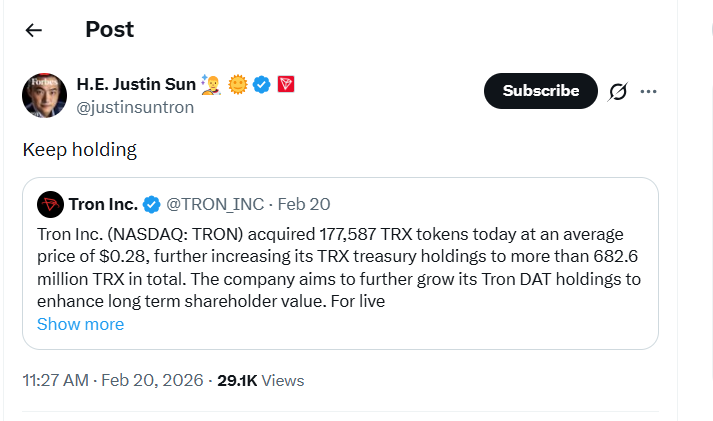Open Justin Sun's profile avatar
The width and height of the screenshot is (713, 421).
[x=45, y=96]
